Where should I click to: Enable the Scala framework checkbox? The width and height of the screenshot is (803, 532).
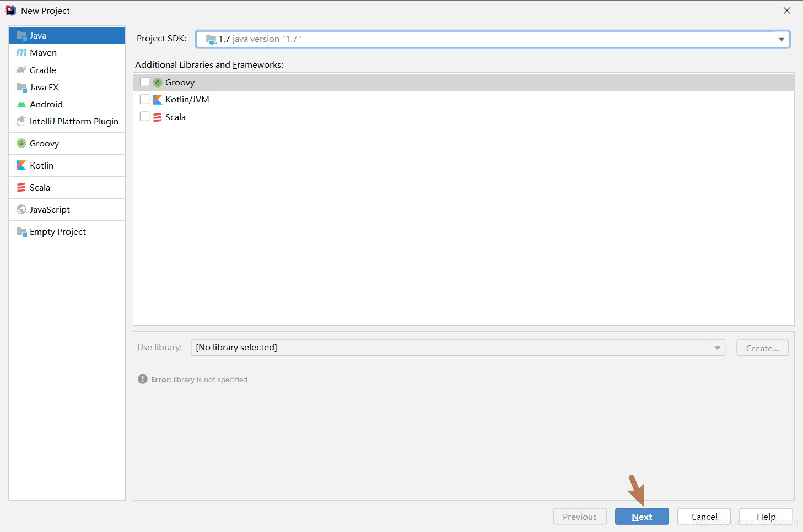(145, 116)
